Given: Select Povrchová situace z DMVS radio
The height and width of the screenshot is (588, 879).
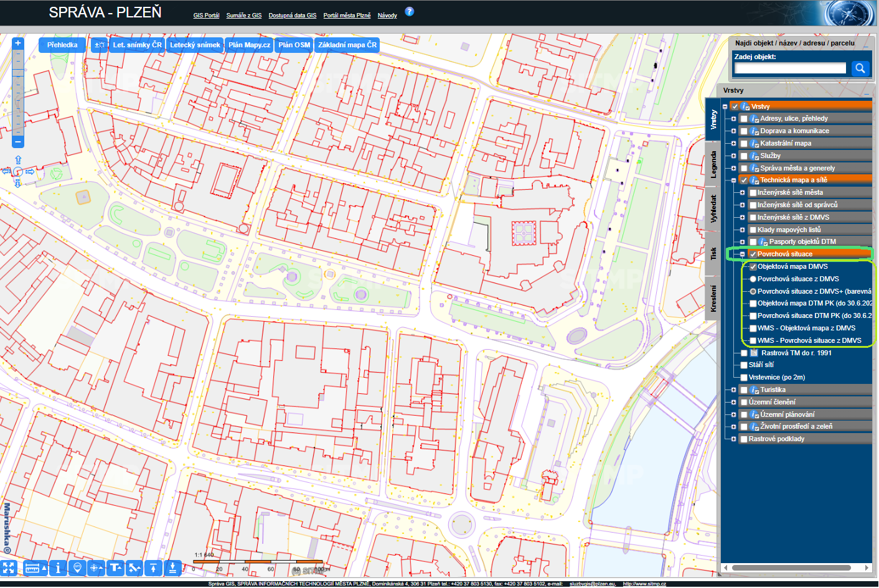Looking at the screenshot, I should [x=753, y=279].
